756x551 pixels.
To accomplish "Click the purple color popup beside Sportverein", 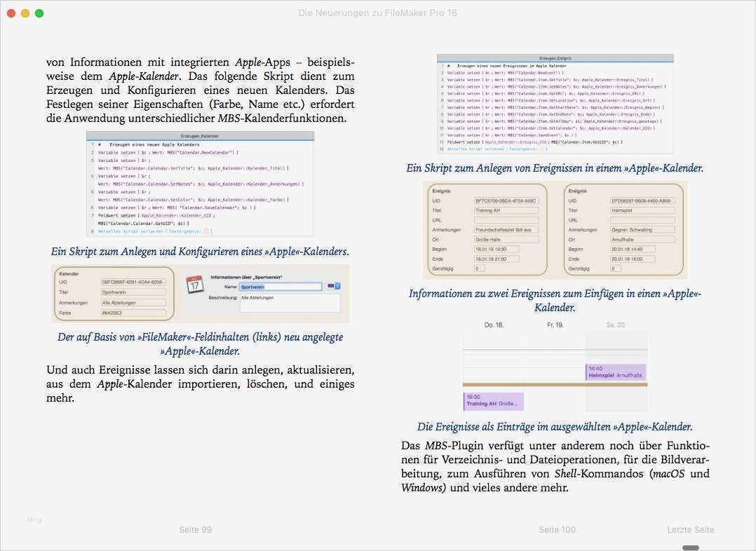I will click(x=334, y=286).
